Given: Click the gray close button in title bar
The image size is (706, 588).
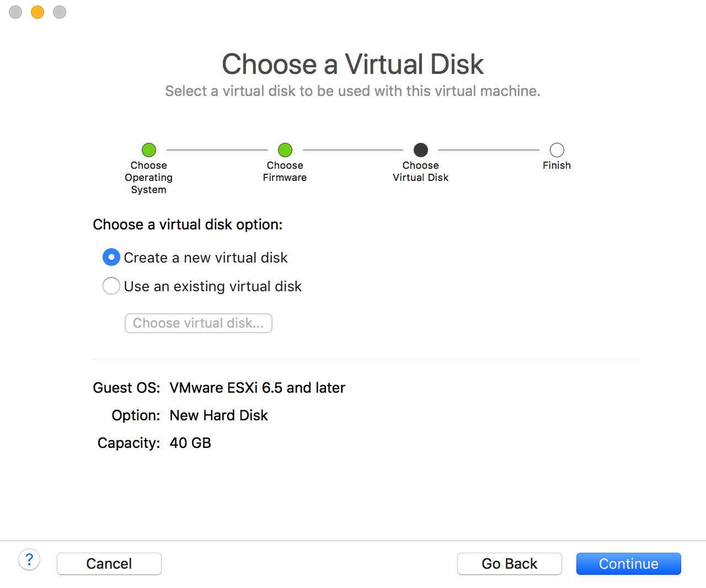Looking at the screenshot, I should pos(15,12).
